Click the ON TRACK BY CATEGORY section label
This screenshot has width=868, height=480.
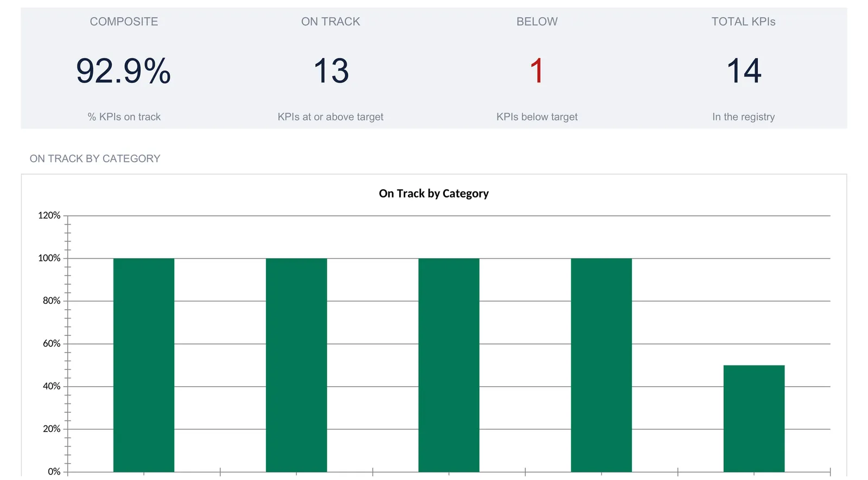[x=95, y=158]
